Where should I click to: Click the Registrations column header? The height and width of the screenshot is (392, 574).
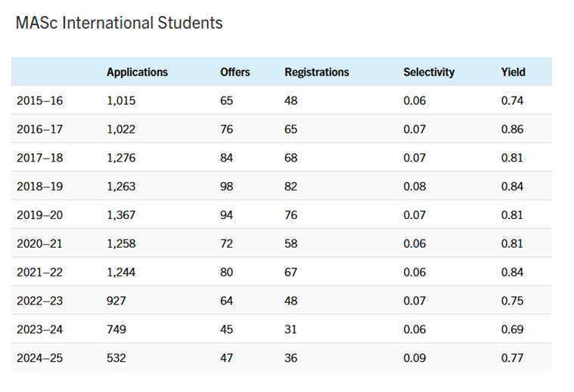coord(316,73)
